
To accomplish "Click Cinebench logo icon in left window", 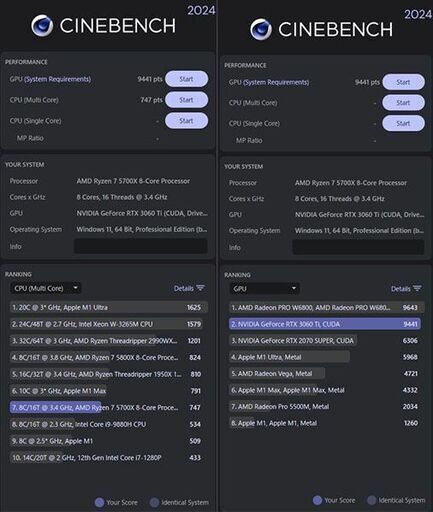I will coord(42,26).
